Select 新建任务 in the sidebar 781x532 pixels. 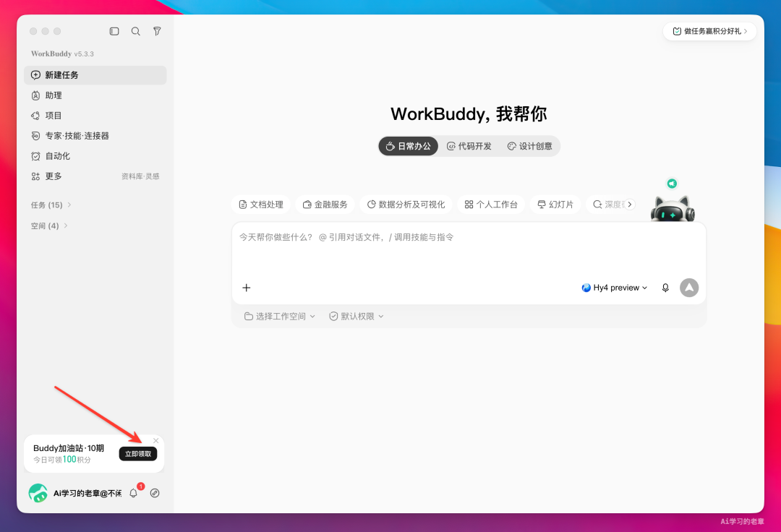click(x=95, y=75)
